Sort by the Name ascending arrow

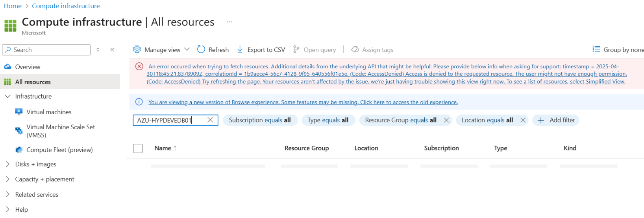click(175, 148)
